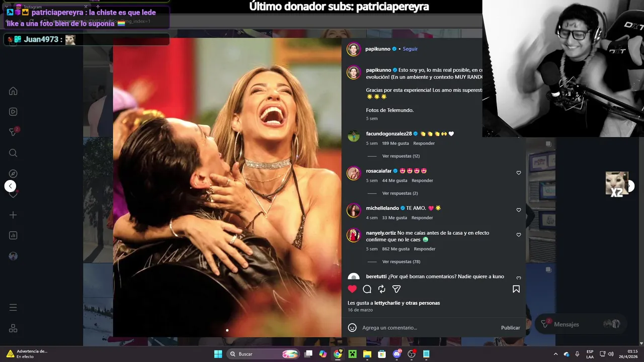Open profile avatar in Instagram sidebar
Screen dimensions: 644x362
13,256
